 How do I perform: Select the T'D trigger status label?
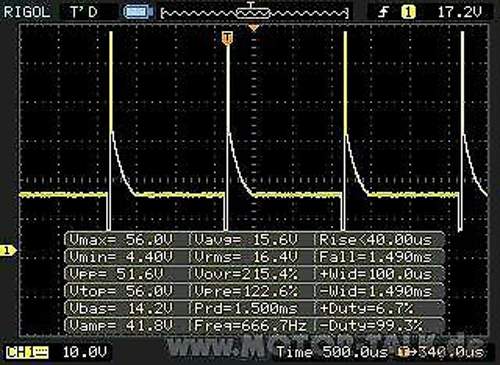(x=83, y=12)
